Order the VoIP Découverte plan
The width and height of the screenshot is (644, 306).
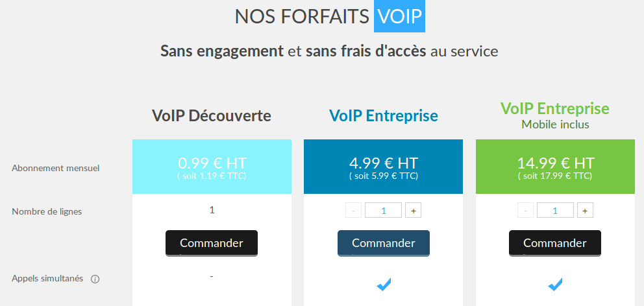coord(212,243)
